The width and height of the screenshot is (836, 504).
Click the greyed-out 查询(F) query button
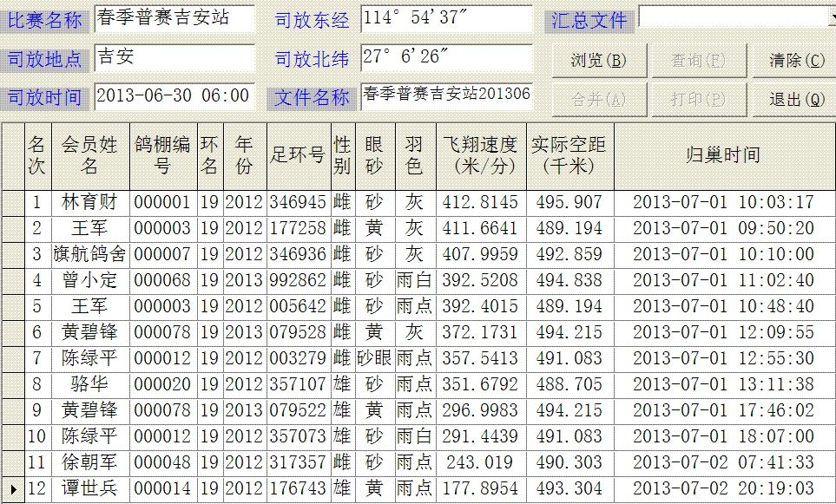click(697, 60)
